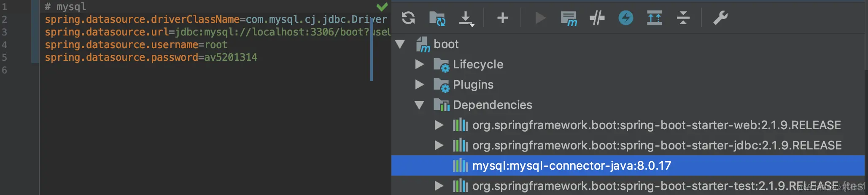
Task: Collapse the boot project node
Action: coord(400,44)
